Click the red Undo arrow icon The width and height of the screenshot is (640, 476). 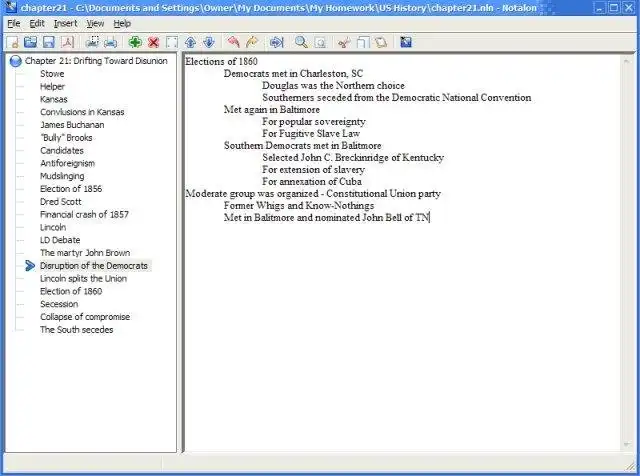[x=233, y=42]
